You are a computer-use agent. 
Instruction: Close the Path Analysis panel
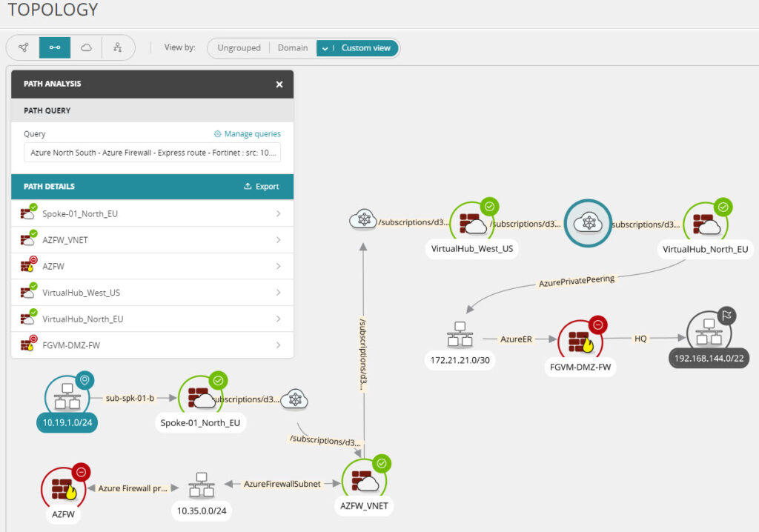point(279,84)
